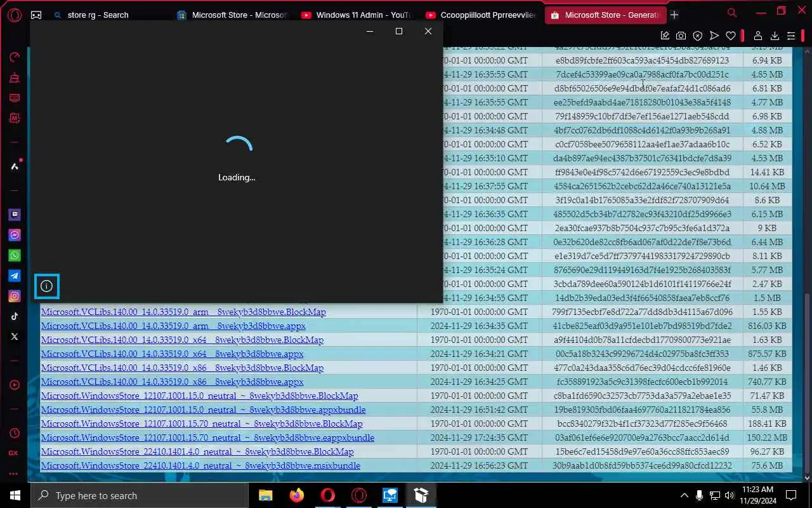Click the Windows taskbar search box

point(140,495)
